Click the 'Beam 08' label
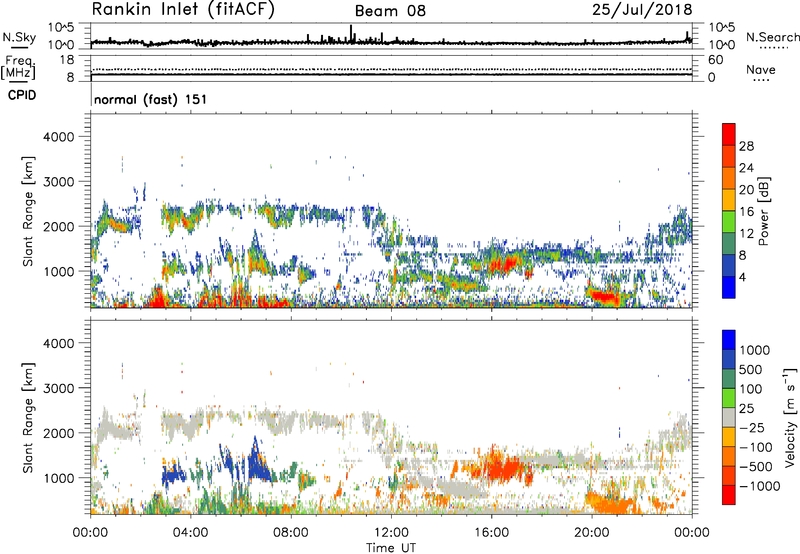Viewport: 800px width, 554px height. (x=390, y=11)
